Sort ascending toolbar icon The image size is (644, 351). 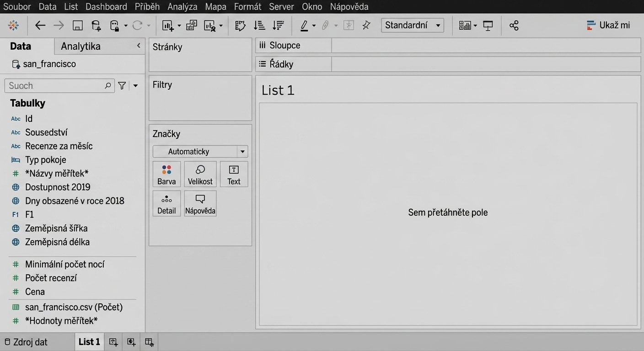coord(259,26)
